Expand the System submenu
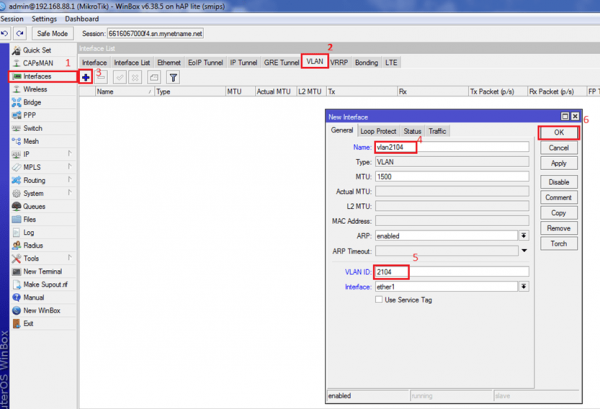600x409 pixels. point(43,193)
